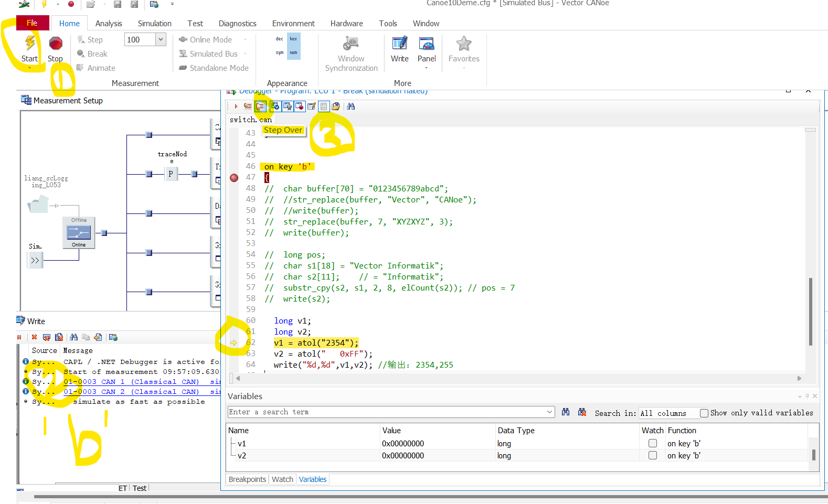Select num display mode in Appearance
This screenshot has height=504, width=828.
tap(293, 52)
